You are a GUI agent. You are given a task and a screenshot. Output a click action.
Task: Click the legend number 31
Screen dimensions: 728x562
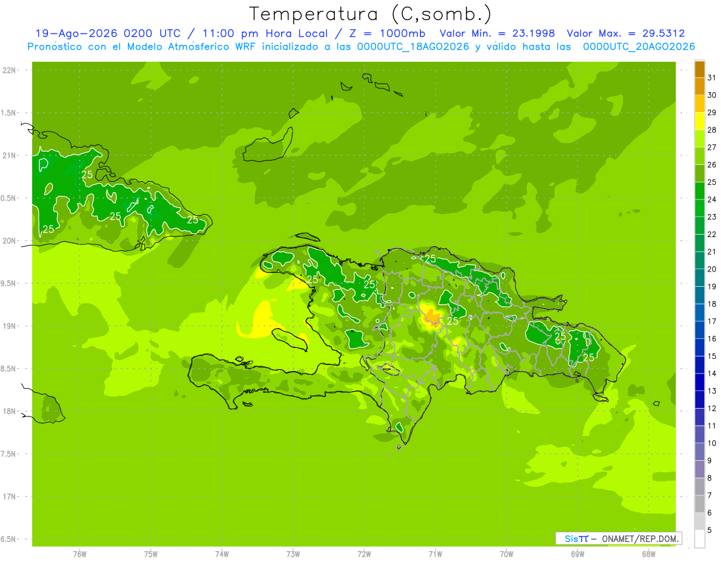coord(712,78)
